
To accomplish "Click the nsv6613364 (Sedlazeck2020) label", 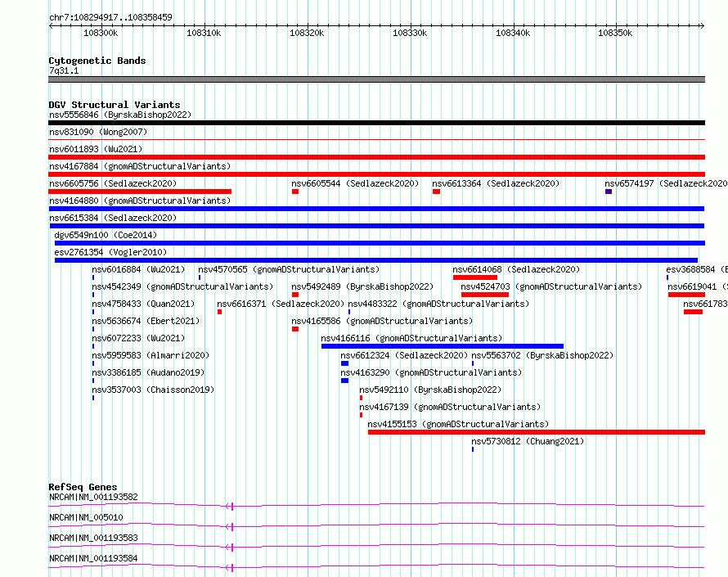I will pyautogui.click(x=496, y=183).
